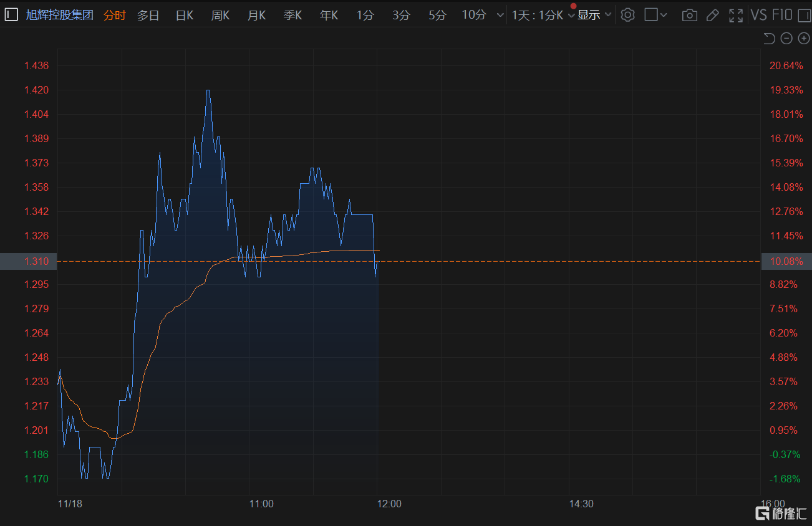Open the 1天:1分K range dropdown
This screenshot has height=526, width=812.
coord(543,15)
